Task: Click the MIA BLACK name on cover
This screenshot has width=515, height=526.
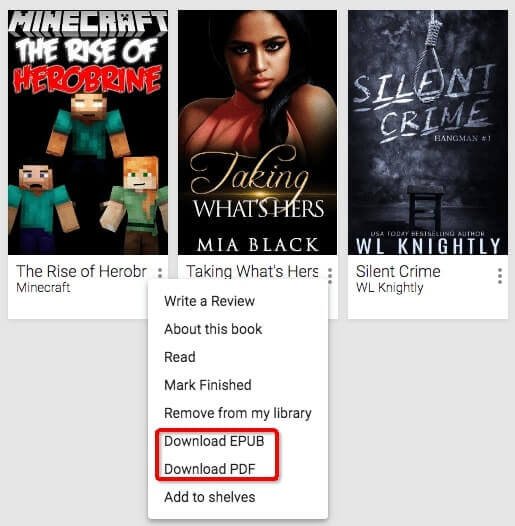Action: pyautogui.click(x=258, y=245)
